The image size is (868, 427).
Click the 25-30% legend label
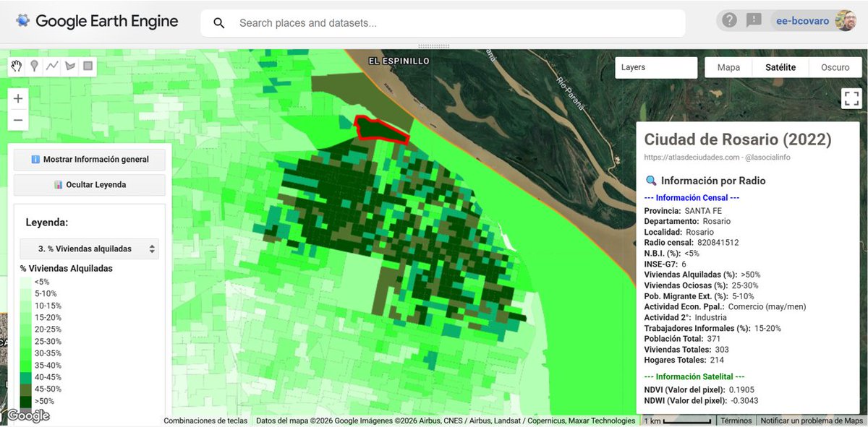pyautogui.click(x=48, y=341)
